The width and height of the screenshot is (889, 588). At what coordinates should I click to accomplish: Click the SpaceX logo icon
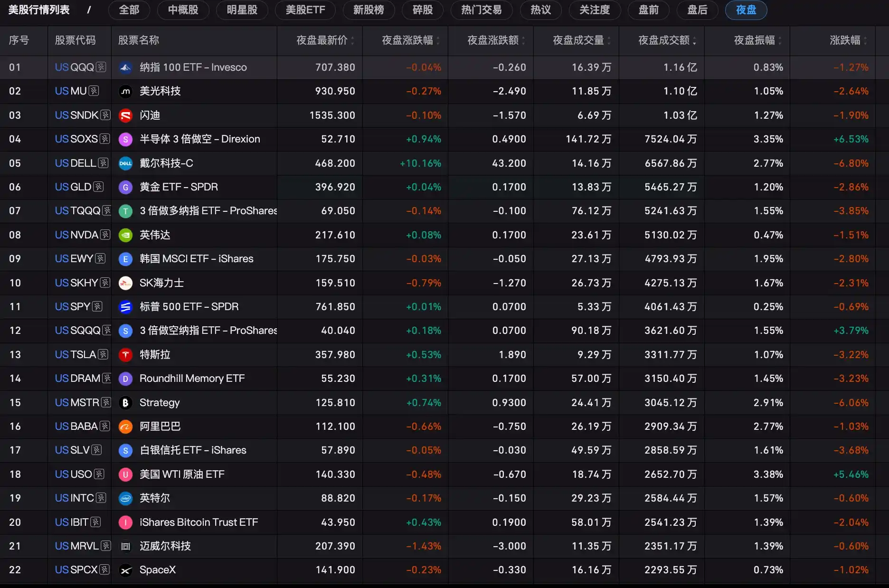point(125,570)
